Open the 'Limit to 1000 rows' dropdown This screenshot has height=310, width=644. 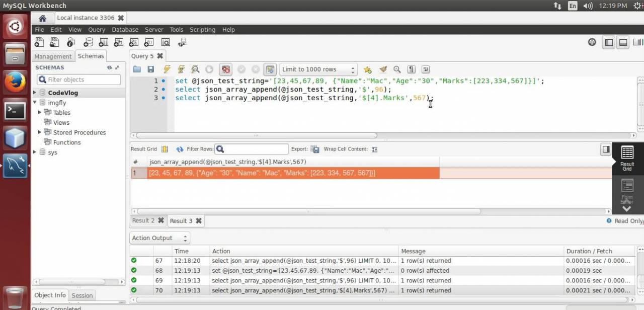(318, 69)
